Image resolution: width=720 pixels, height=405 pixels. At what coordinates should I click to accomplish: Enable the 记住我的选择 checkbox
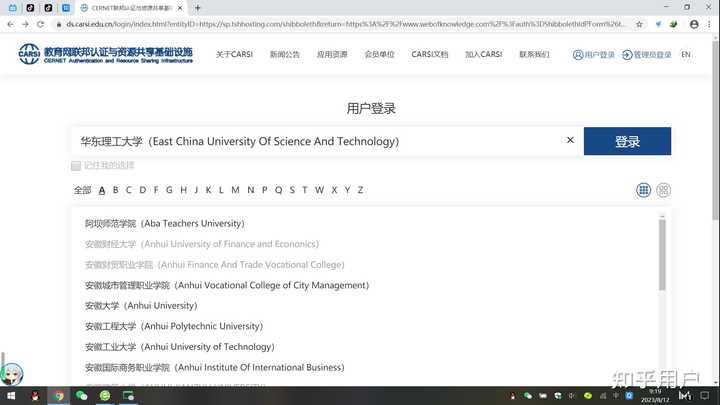click(76, 165)
